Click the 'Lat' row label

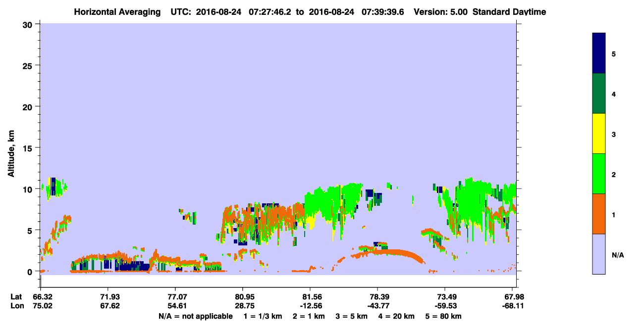(16, 297)
